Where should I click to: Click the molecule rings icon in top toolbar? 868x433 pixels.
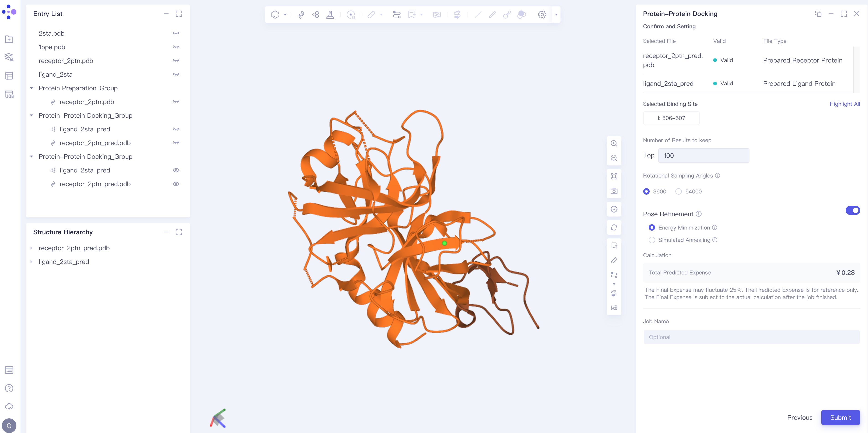click(316, 15)
